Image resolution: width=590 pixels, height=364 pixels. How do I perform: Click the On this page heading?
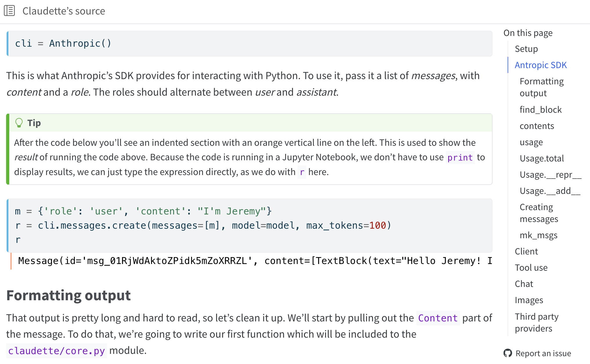(x=528, y=33)
